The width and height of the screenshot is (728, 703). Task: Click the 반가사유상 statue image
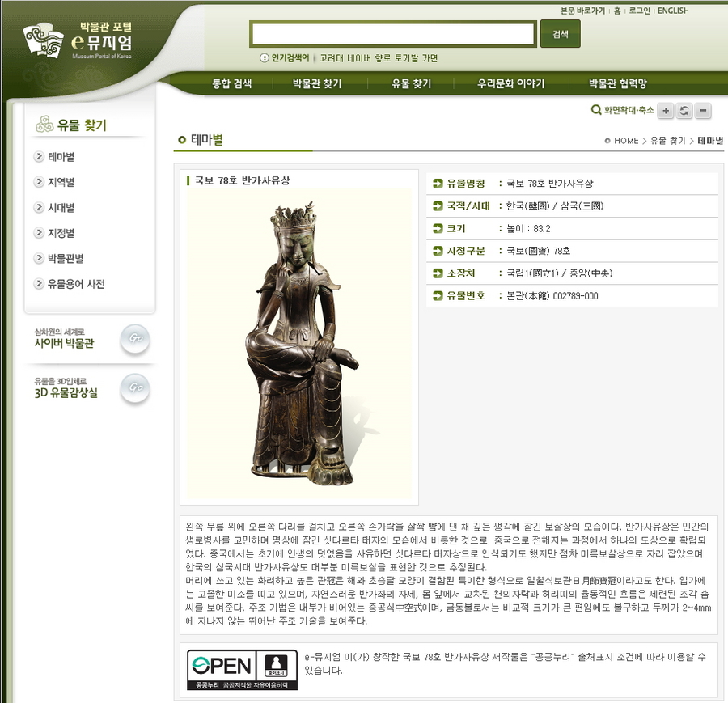click(299, 344)
